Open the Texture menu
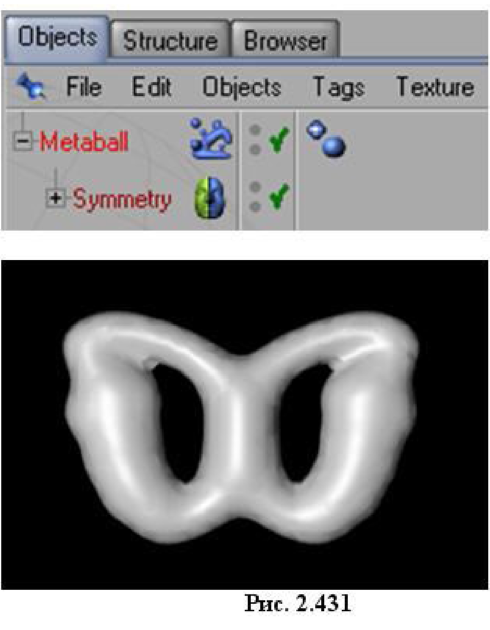 click(x=435, y=86)
